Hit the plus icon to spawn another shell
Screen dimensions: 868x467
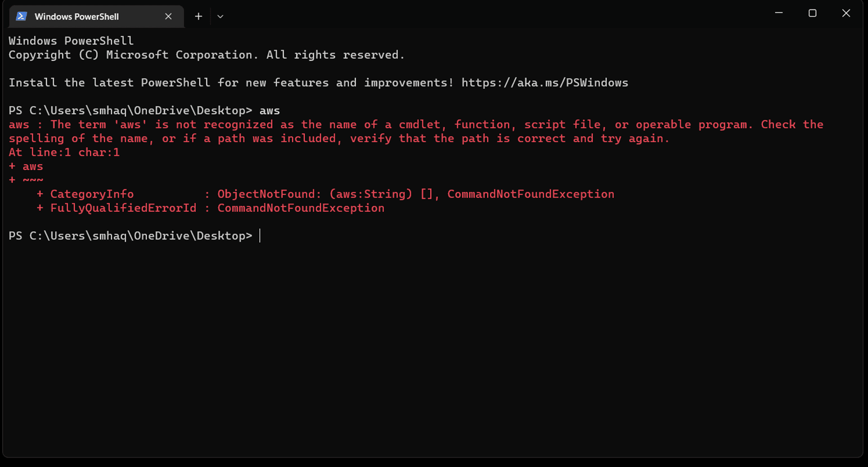198,16
